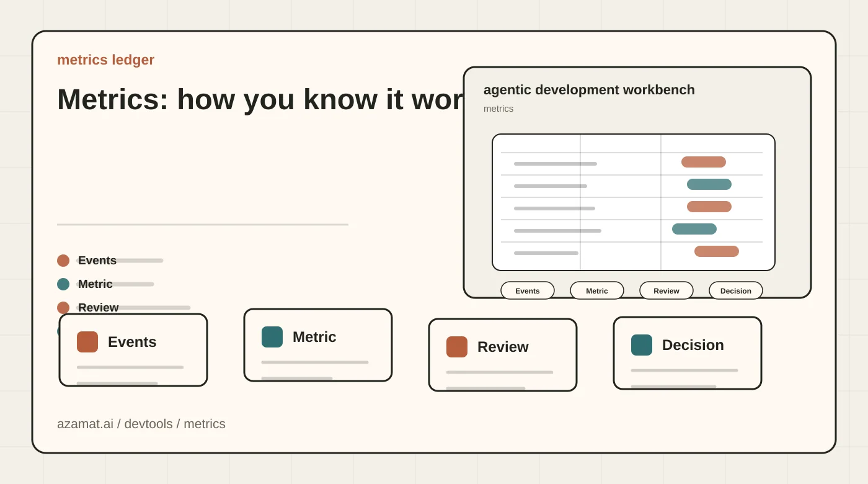Click the teal bullet dot beside Metric list item
The image size is (868, 484).
pos(63,284)
